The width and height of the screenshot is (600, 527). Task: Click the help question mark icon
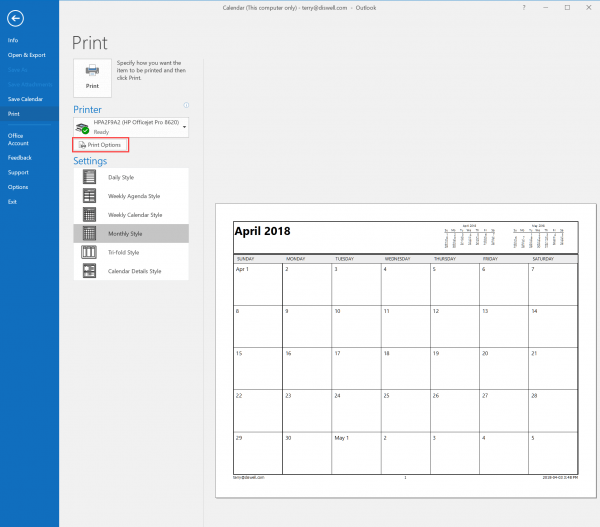coord(524,8)
